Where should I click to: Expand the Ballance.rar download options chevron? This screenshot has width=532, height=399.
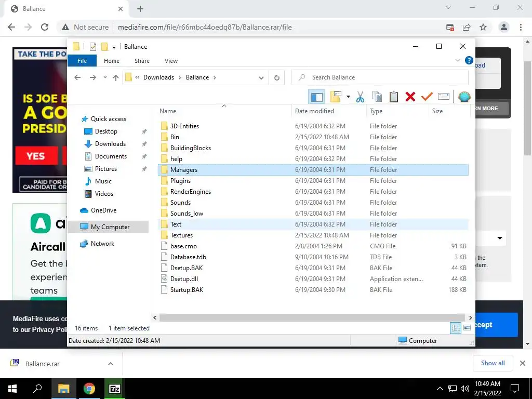(x=111, y=364)
